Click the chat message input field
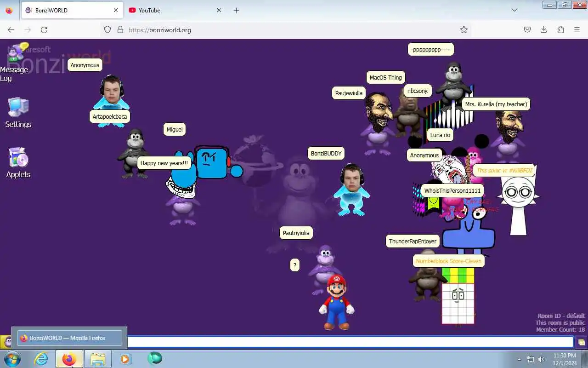Viewport: 588px width, 368px height. (x=350, y=342)
